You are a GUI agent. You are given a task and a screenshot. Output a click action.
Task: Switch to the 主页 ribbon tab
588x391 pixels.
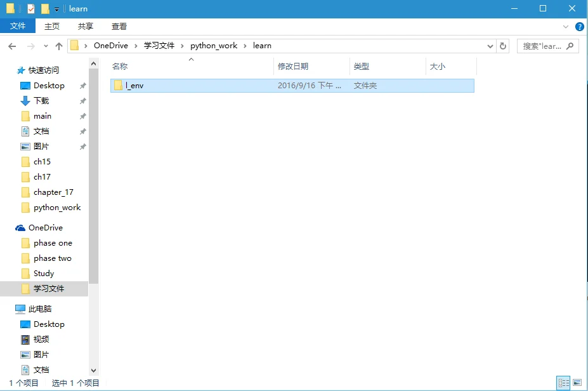[52, 26]
